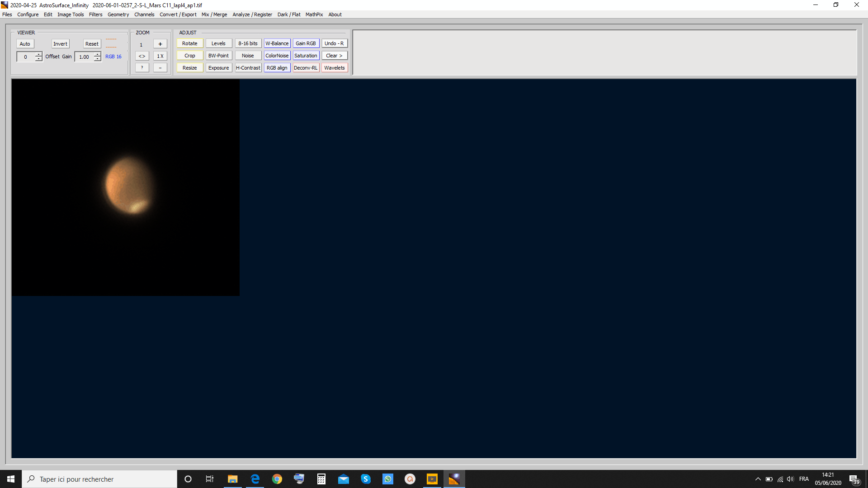The width and height of the screenshot is (868, 488).
Task: Toggle Auto display stretch
Action: click(x=25, y=44)
